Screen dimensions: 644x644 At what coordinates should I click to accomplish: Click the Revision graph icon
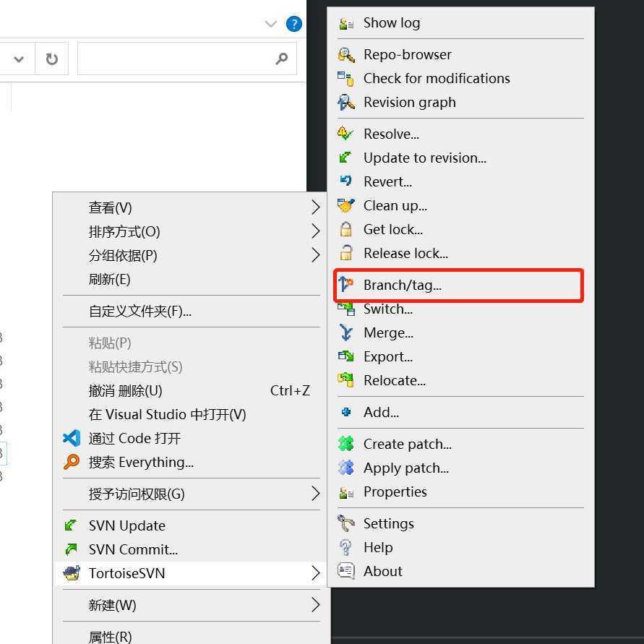click(345, 102)
